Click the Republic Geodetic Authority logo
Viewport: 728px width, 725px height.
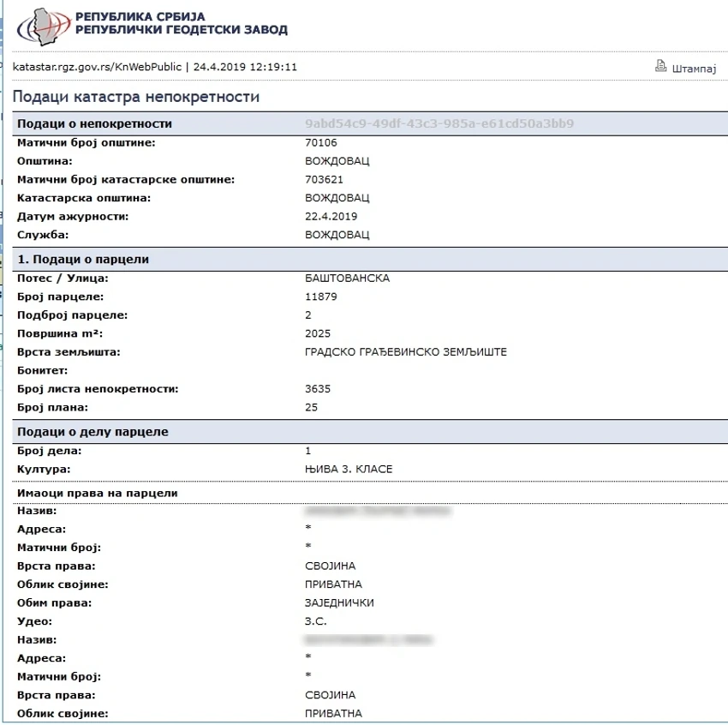coord(43,27)
